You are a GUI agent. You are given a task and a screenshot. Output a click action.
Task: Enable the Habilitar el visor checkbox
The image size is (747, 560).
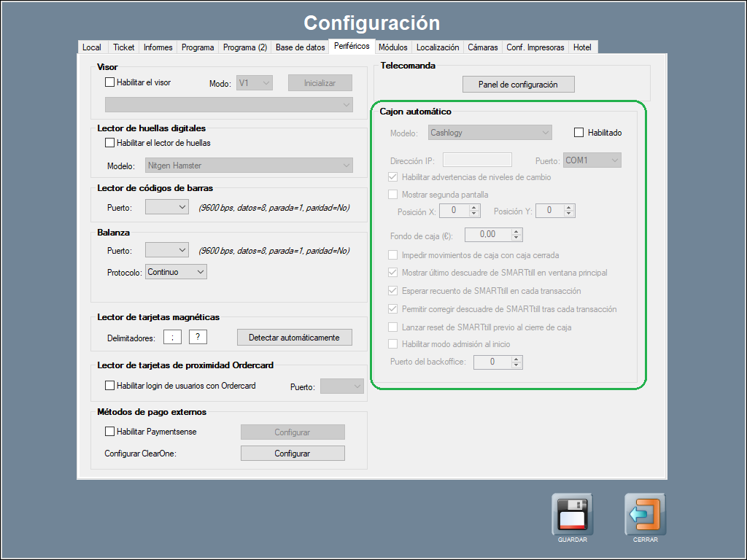[x=111, y=83]
